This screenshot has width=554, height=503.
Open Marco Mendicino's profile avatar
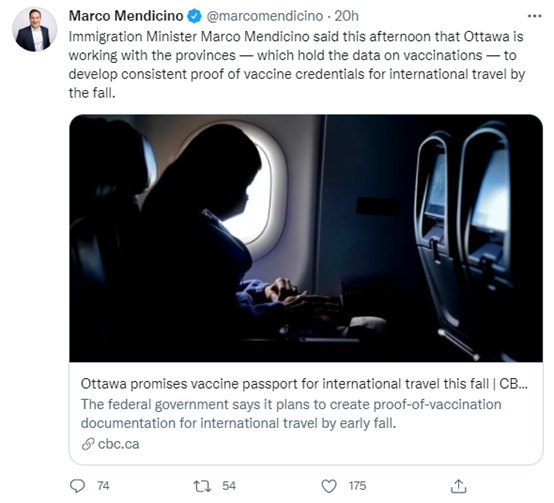click(34, 29)
